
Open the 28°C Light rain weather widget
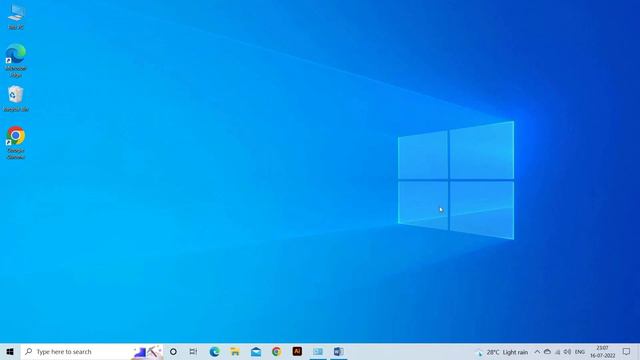[503, 352]
